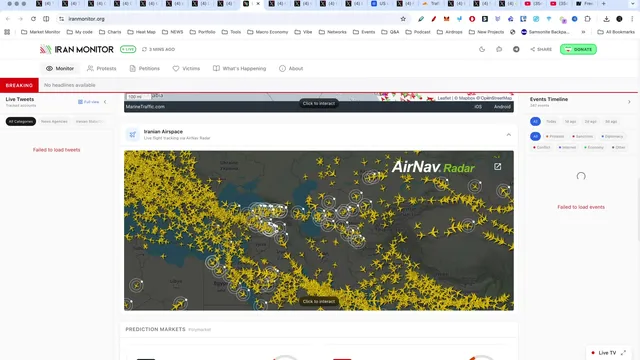The width and height of the screenshot is (640, 360).
Task: Open the Telegram icon in the header
Action: tap(516, 49)
